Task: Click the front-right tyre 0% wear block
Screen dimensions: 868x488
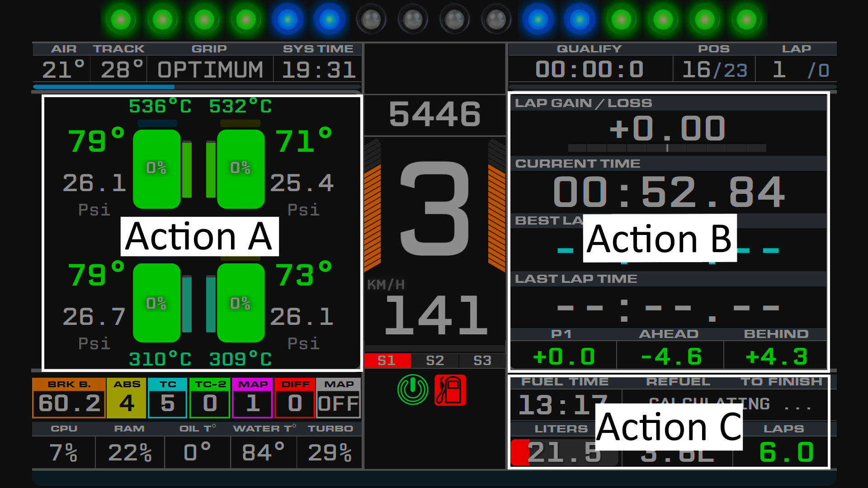Action: [x=241, y=169]
